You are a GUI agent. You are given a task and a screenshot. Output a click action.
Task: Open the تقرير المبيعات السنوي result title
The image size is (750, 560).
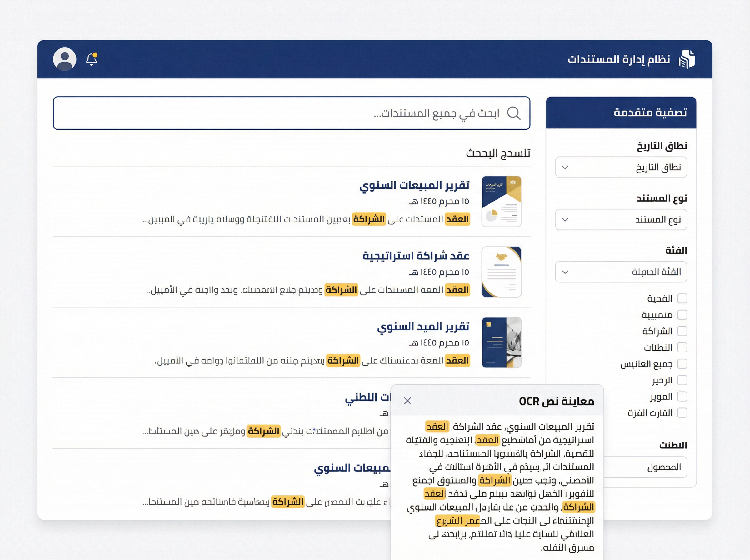point(414,185)
